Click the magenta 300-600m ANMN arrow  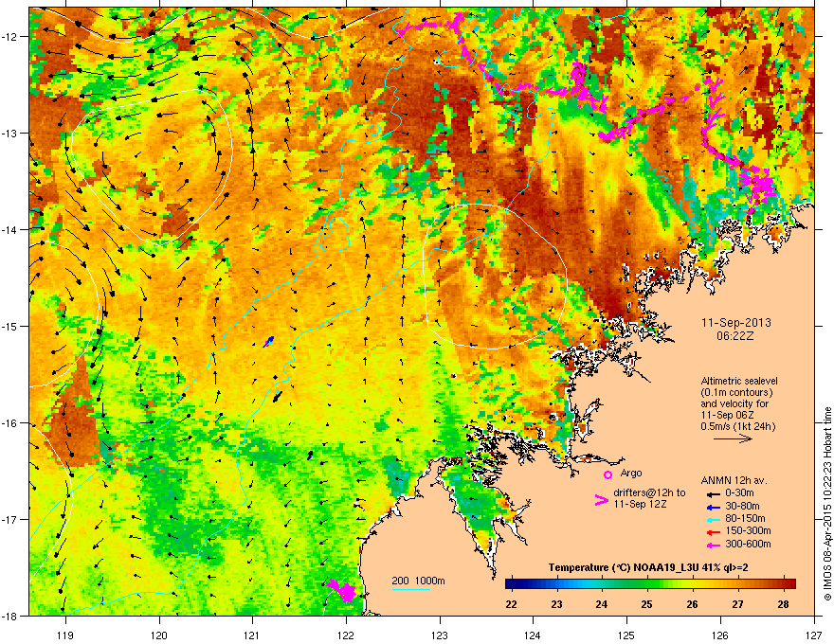pyautogui.click(x=712, y=546)
